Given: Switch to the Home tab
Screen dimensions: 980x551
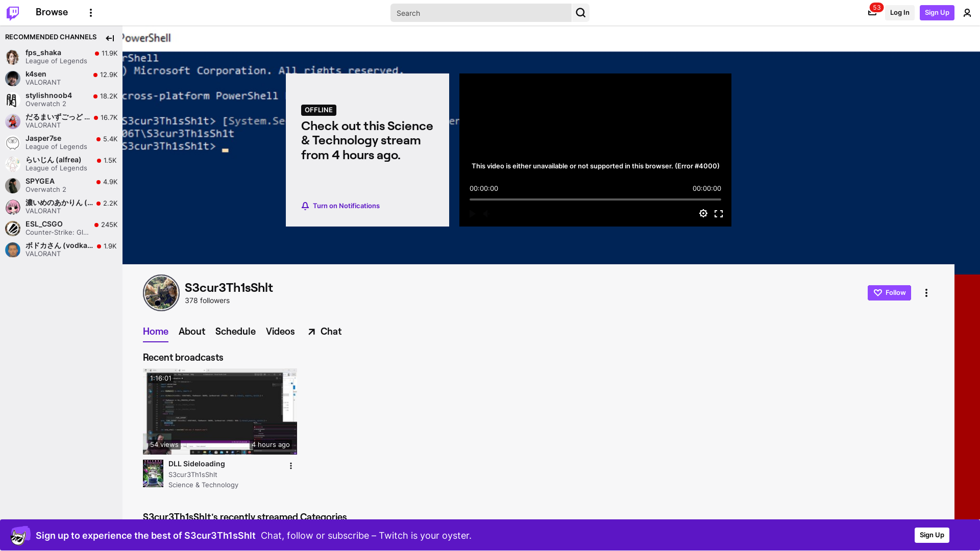Looking at the screenshot, I should tap(156, 332).
